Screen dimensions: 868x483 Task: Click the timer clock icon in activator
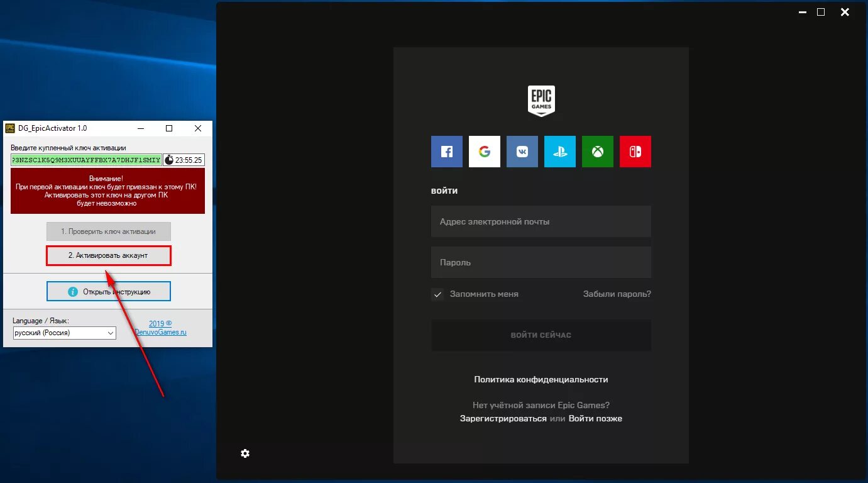169,160
